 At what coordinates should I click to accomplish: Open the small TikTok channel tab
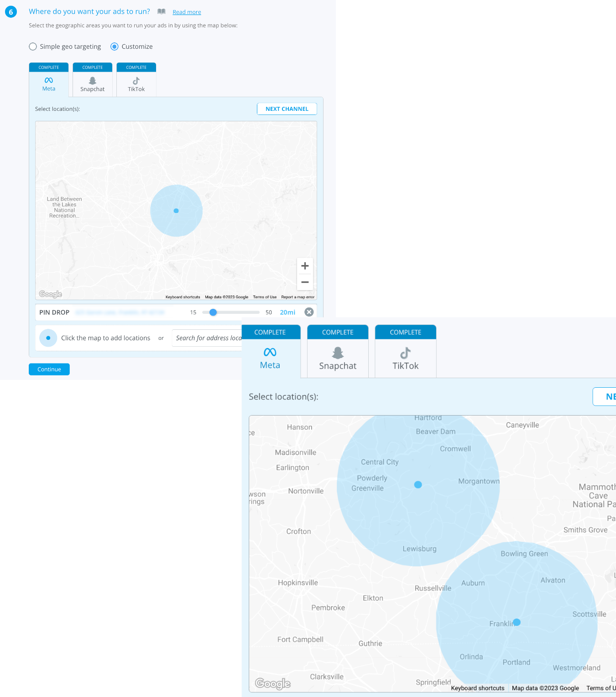pos(136,84)
